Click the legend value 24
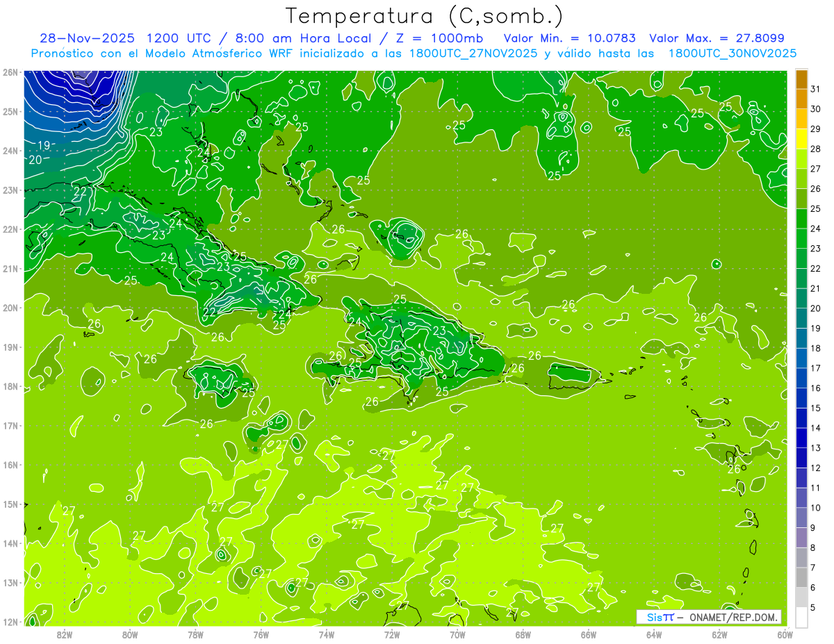Viewport: 834px width, 644px height. tap(815, 228)
